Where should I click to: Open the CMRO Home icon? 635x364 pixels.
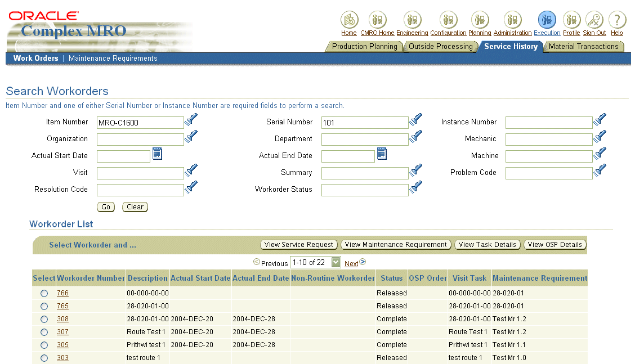pos(377,20)
